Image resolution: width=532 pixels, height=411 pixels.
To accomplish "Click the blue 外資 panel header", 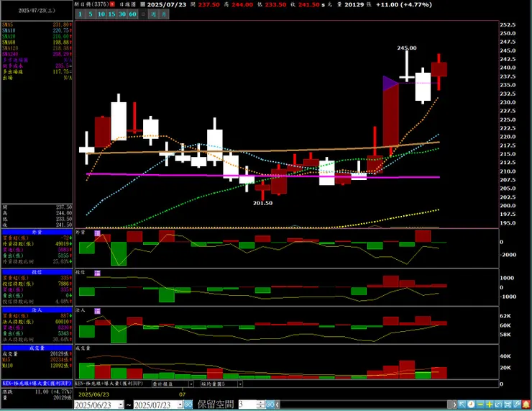I will (x=37, y=232).
